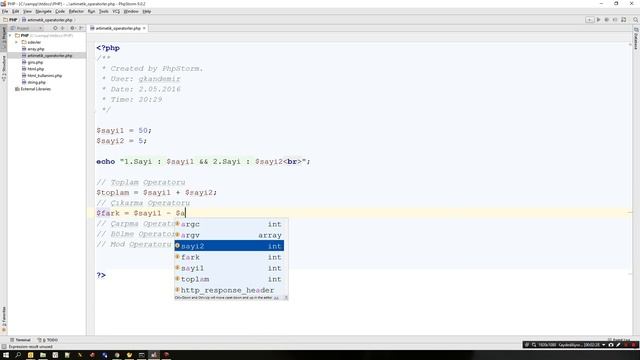The height and width of the screenshot is (360, 640).
Task: Click the hint icon in the completion popup footer
Action: pos(286,298)
